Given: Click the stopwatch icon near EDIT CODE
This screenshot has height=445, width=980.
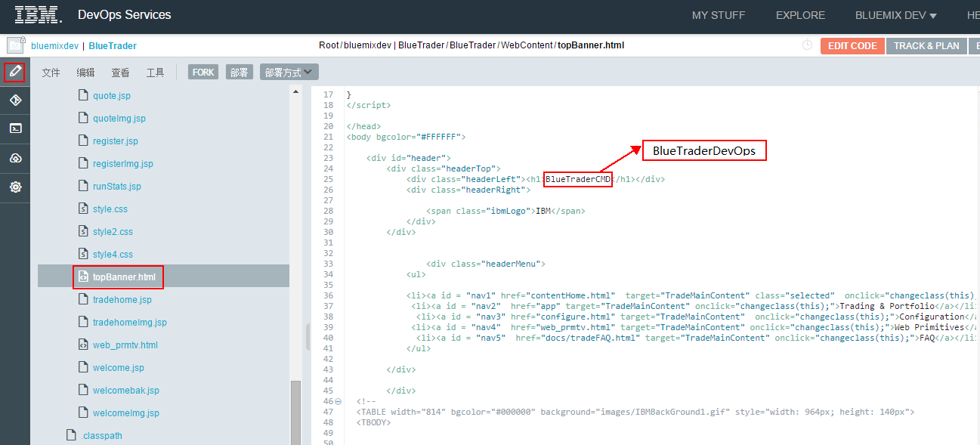Looking at the screenshot, I should click(807, 45).
